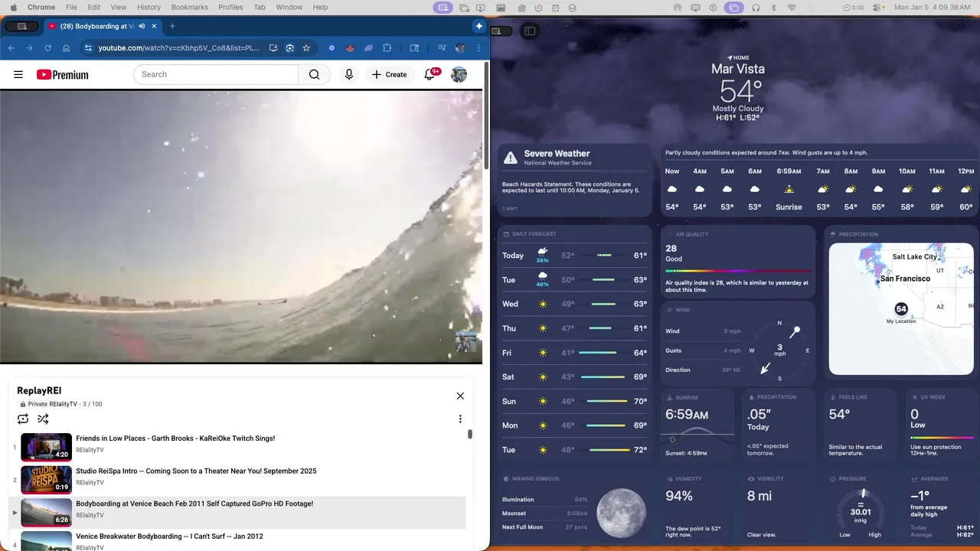Go back in Chrome
Viewport: 980px width, 551px height.
[11, 47]
